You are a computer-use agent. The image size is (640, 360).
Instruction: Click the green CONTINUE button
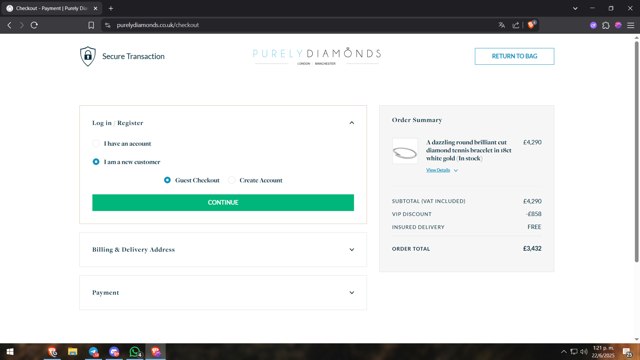[x=223, y=202]
